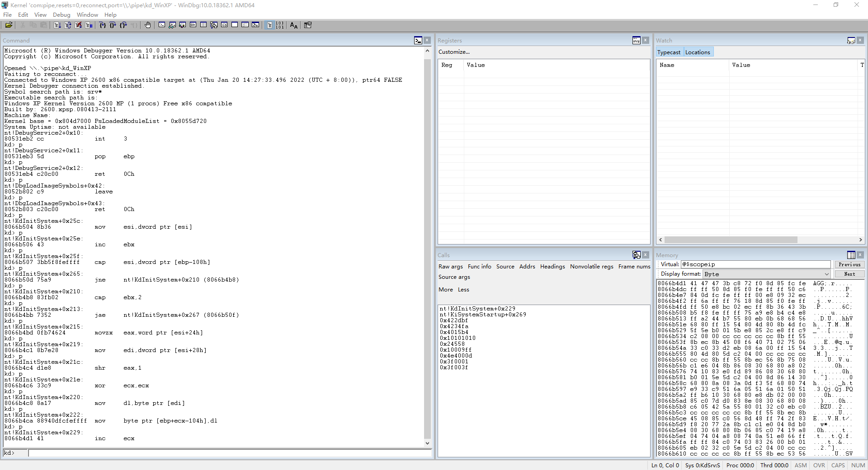Screen dimensions: 868x470
Task: Open the Options toolbar icon
Action: click(308, 25)
